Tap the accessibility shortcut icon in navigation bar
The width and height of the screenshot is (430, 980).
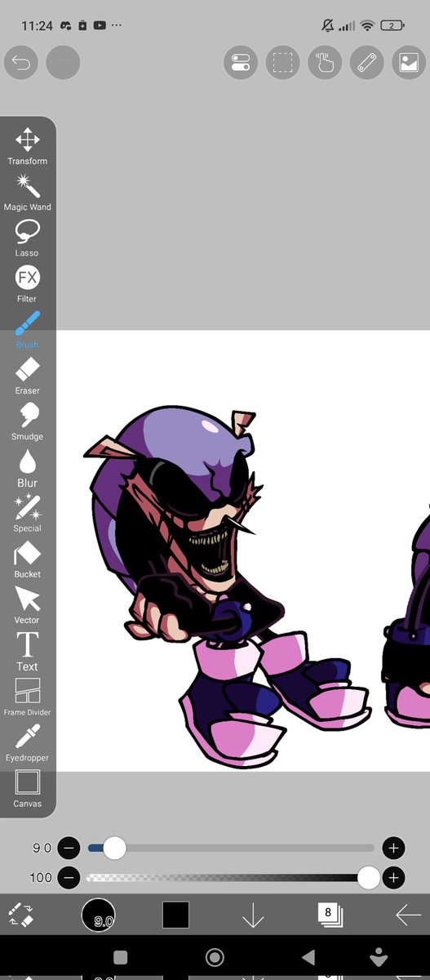pos(378,957)
